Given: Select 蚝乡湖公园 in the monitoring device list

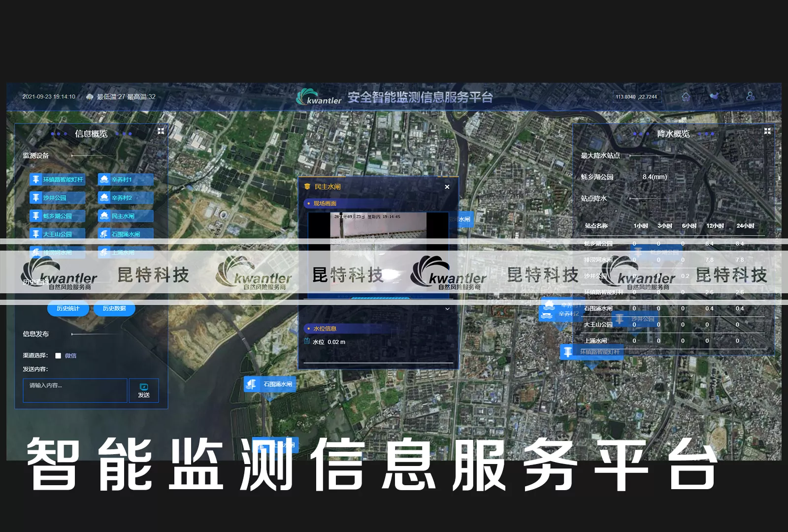Looking at the screenshot, I should (57, 216).
